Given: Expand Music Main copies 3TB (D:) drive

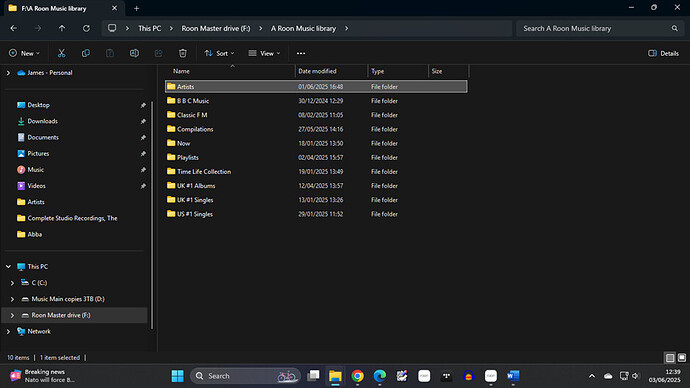Looking at the screenshot, I should (12, 299).
